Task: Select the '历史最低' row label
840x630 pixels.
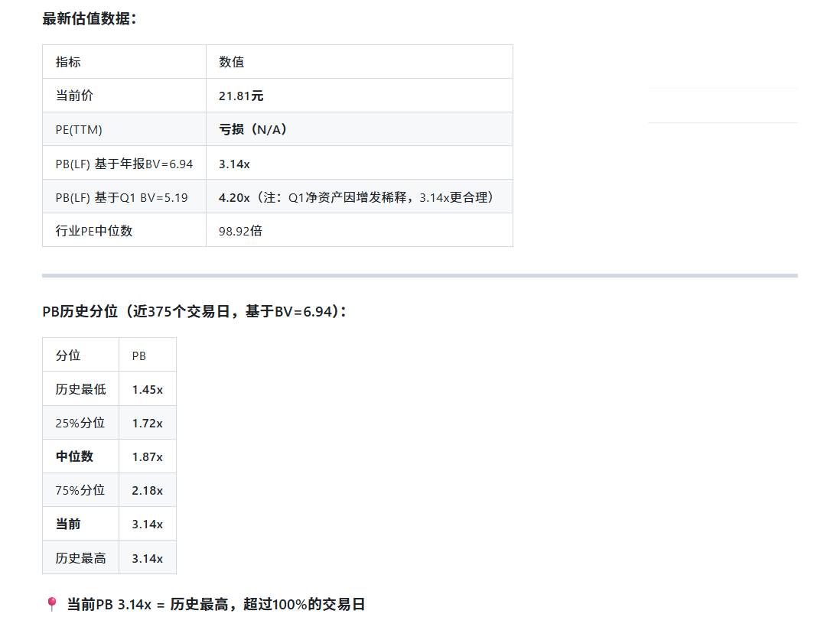Action: 81,389
